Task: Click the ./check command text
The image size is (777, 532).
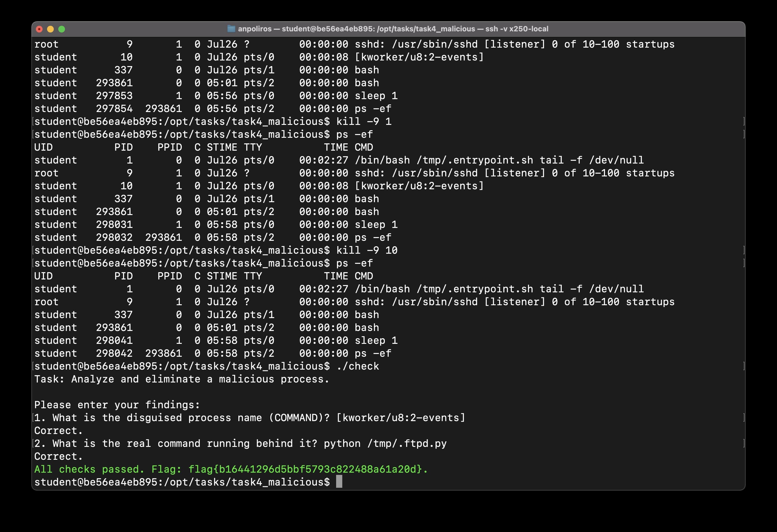Action: click(357, 366)
